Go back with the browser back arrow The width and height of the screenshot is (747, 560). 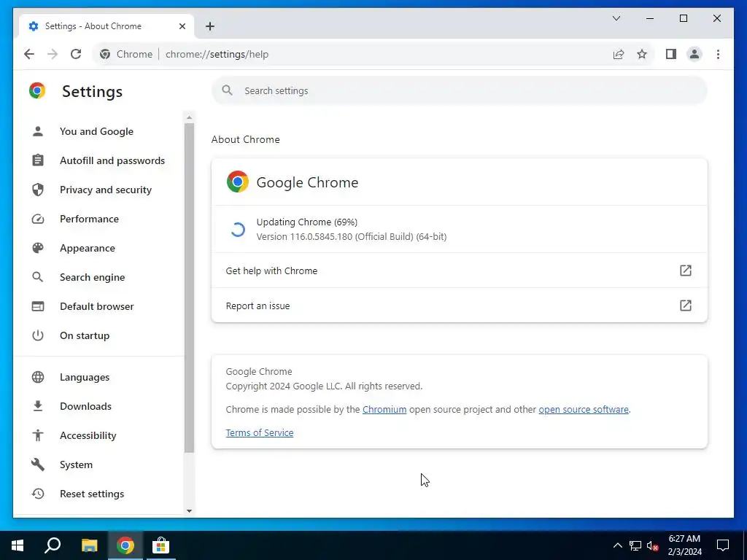coord(29,54)
